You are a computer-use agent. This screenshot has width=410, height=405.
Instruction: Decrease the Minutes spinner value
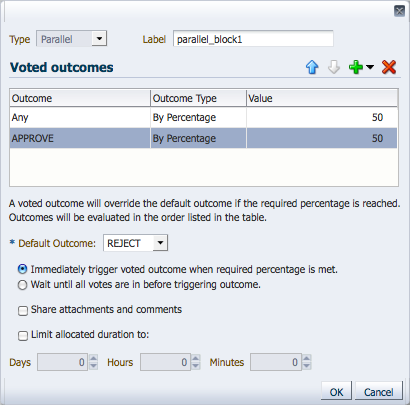point(307,366)
